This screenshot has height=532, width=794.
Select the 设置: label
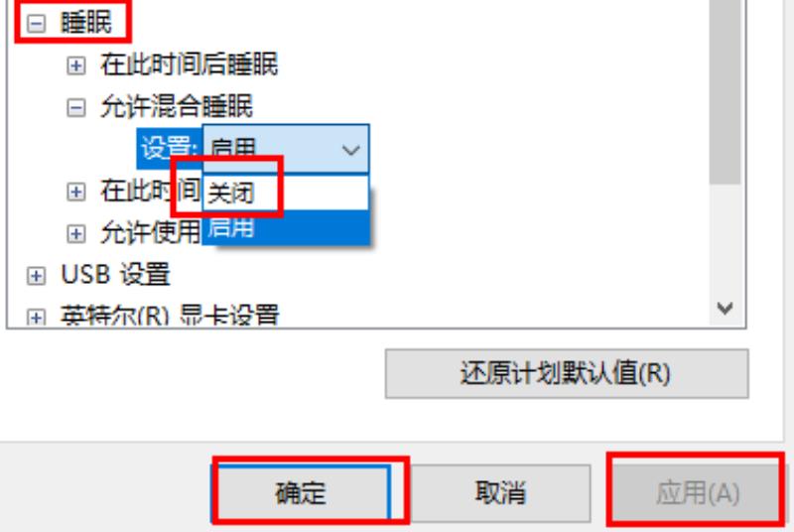[169, 148]
